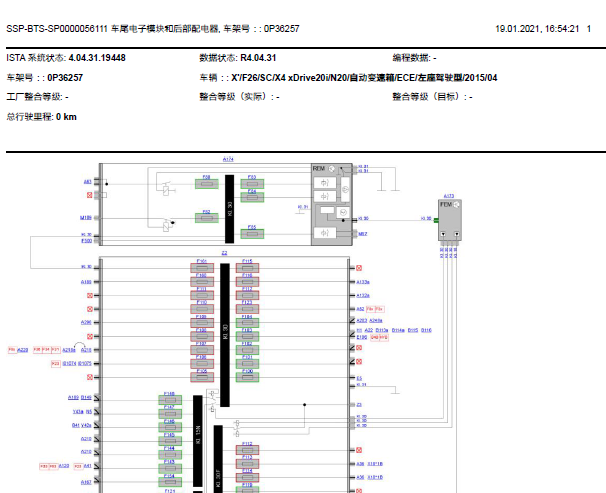The width and height of the screenshot is (606, 493).
Task: Select green fuse F130 symbol
Action: point(247,377)
